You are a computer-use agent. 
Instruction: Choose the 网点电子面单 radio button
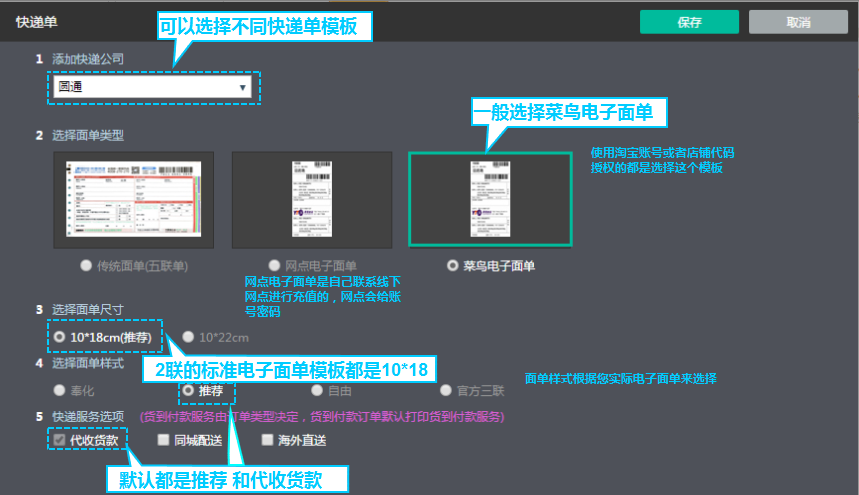[274, 266]
